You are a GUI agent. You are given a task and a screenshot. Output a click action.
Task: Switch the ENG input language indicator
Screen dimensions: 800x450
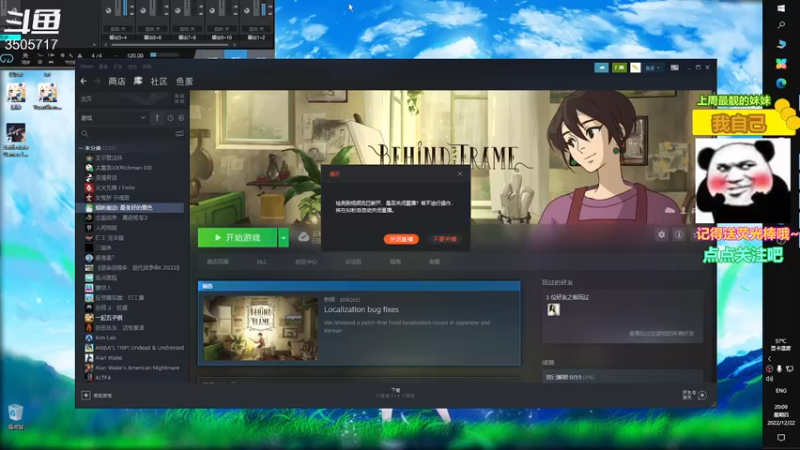(x=781, y=391)
